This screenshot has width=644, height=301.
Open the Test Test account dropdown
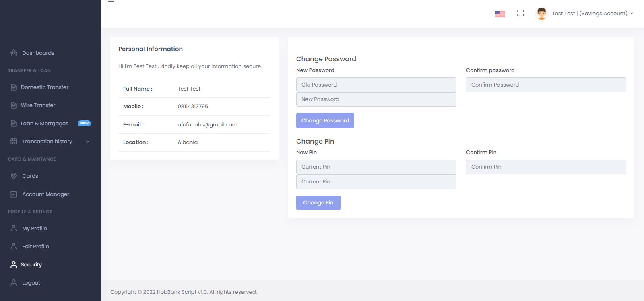click(592, 13)
